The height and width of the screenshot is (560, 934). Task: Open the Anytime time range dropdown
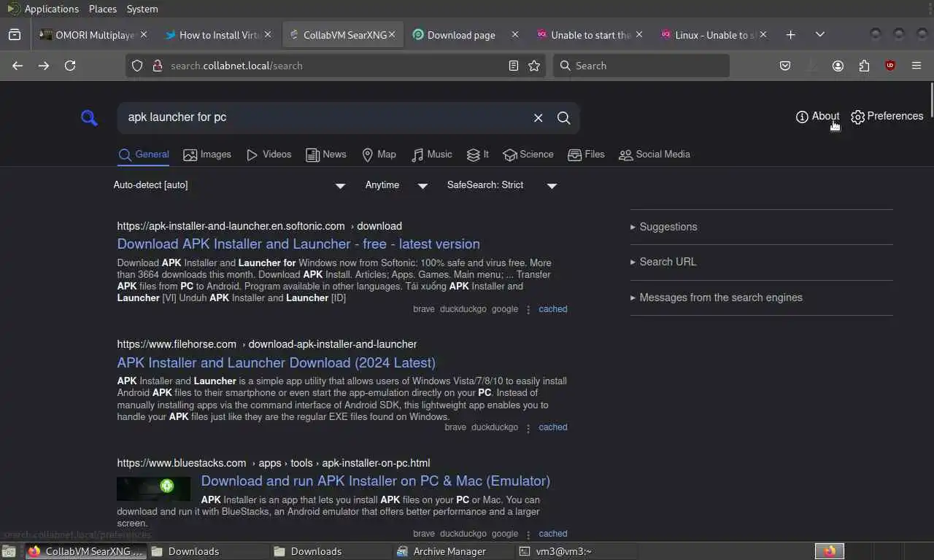click(397, 185)
